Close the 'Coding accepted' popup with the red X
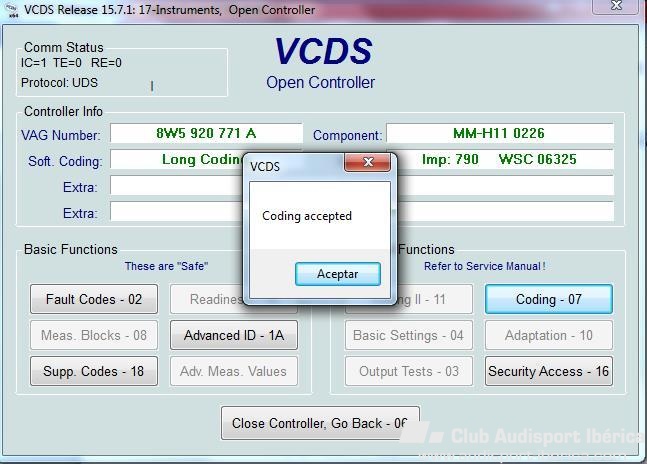Viewport: 647px width, 464px height. coord(367,162)
